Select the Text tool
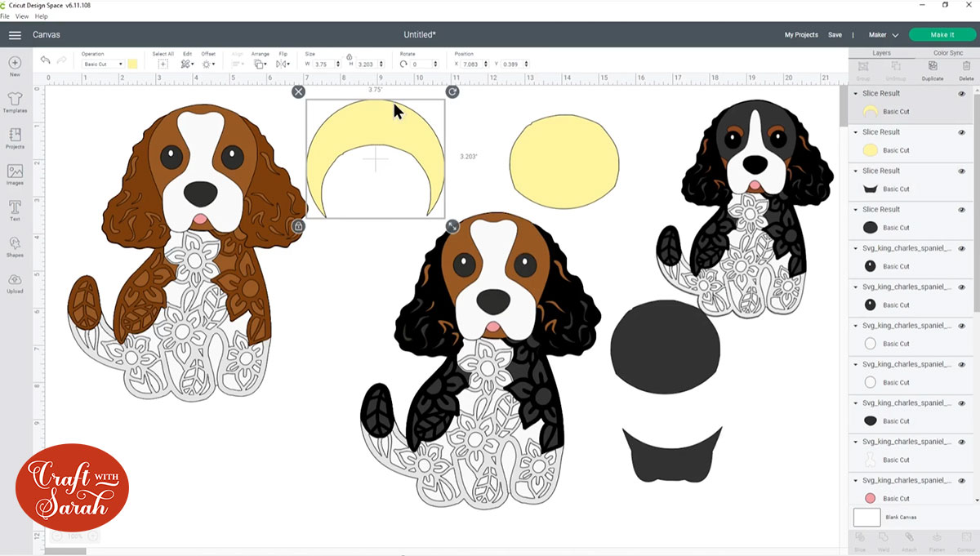This screenshot has height=556, width=980. pyautogui.click(x=15, y=210)
